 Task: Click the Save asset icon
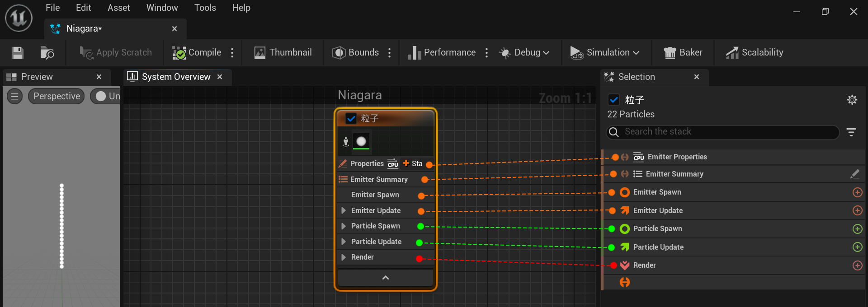(x=18, y=53)
